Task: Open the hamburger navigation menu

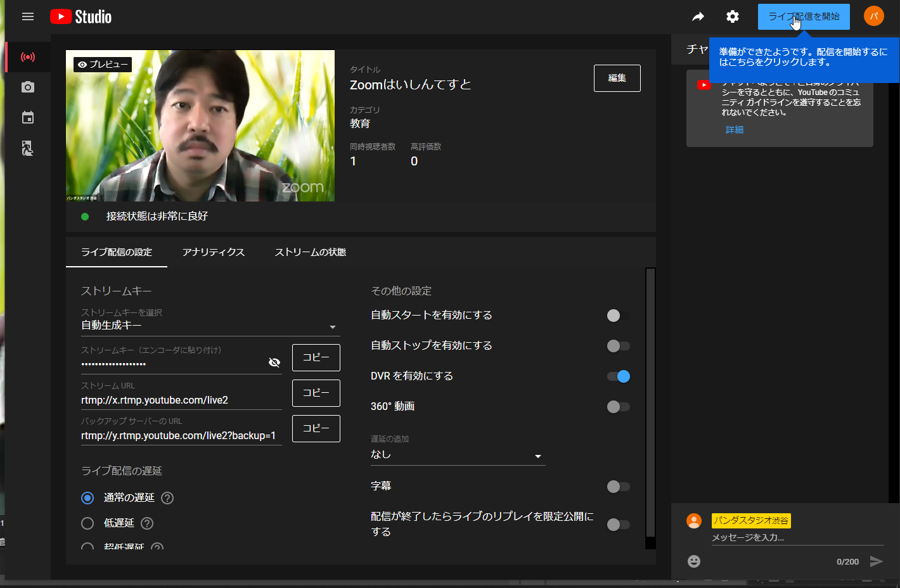Action: pyautogui.click(x=28, y=16)
